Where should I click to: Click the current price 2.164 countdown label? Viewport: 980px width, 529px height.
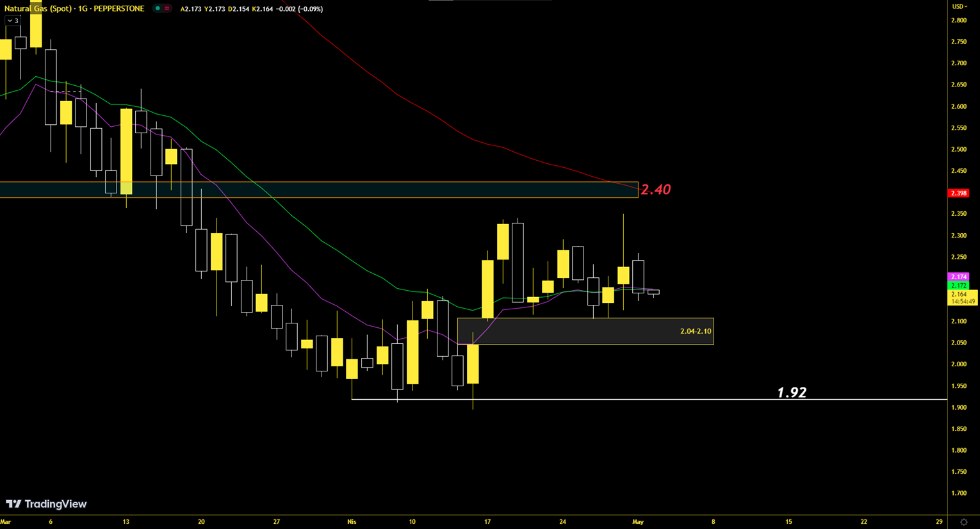pos(962,298)
